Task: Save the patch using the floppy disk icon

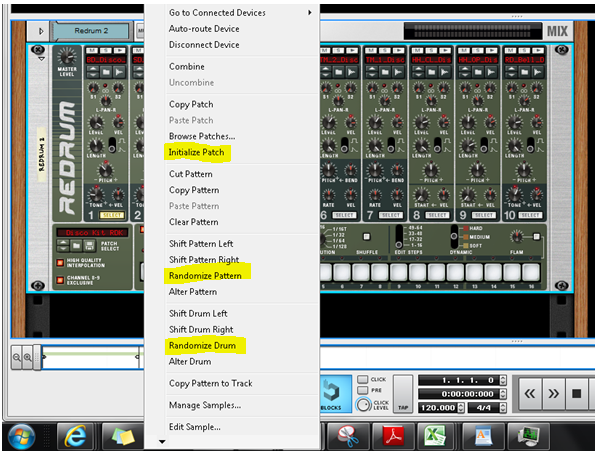Action: pos(89,246)
